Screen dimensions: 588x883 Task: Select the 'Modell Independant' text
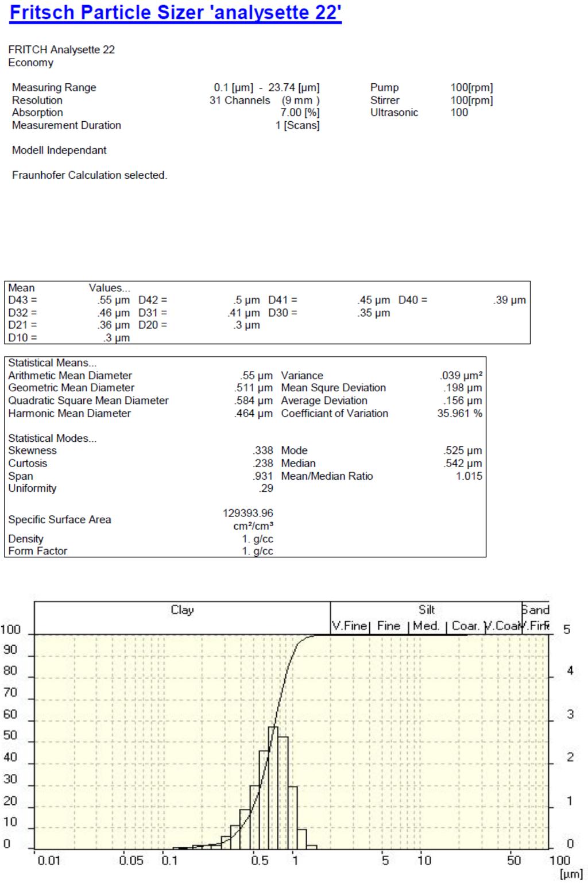[59, 151]
